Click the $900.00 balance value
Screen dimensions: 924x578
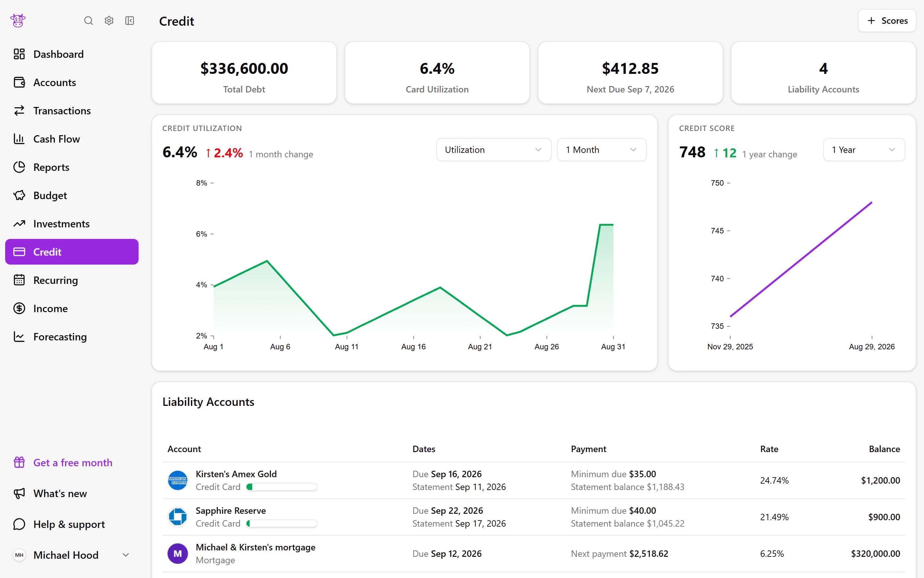884,517
